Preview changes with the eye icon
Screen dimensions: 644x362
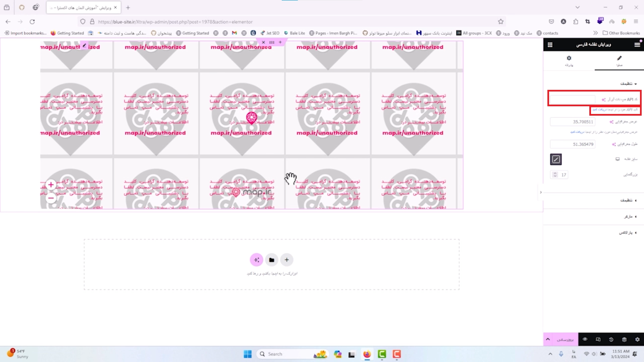pos(585,340)
